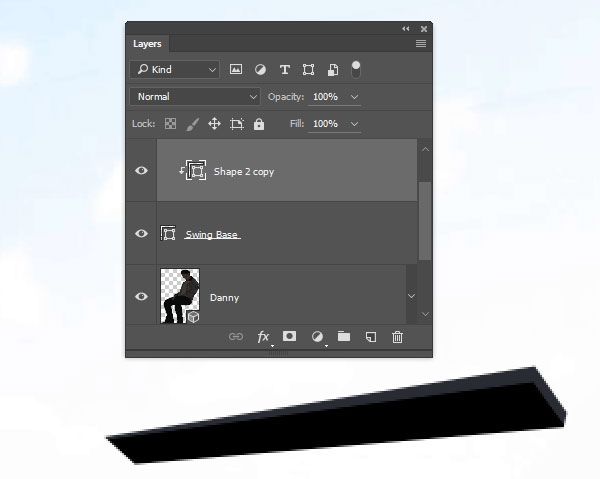The width and height of the screenshot is (600, 479).
Task: Click the layers list scroll up arrow
Action: pos(425,150)
